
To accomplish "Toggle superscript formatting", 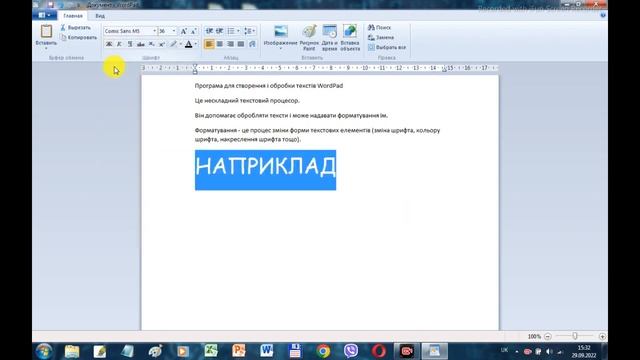I will [162, 44].
